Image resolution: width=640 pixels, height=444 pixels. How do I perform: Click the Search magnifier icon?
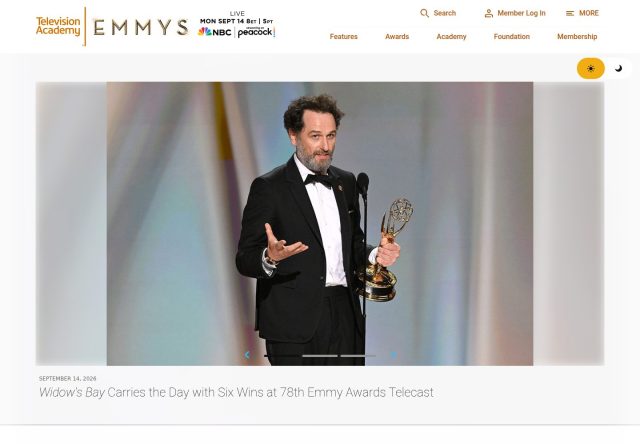click(x=424, y=13)
